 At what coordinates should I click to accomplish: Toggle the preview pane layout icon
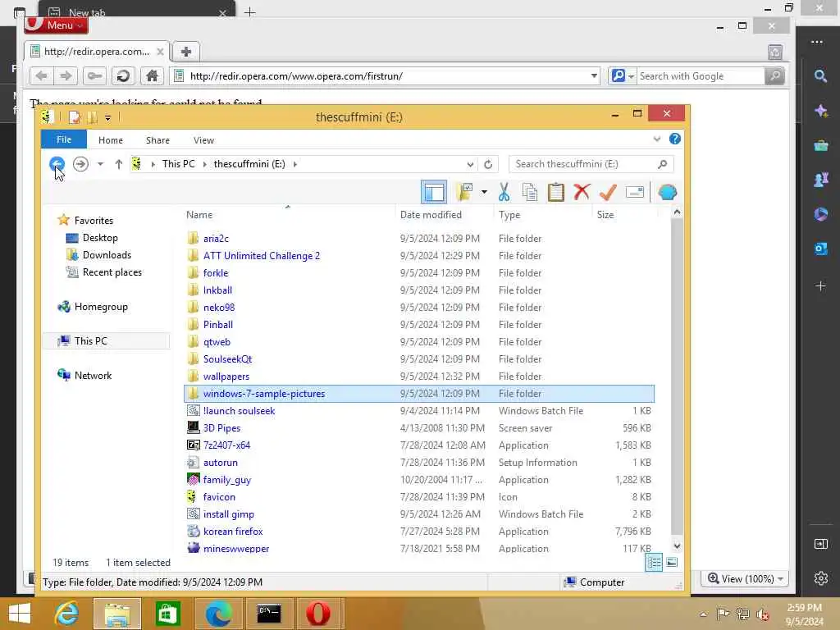434,192
